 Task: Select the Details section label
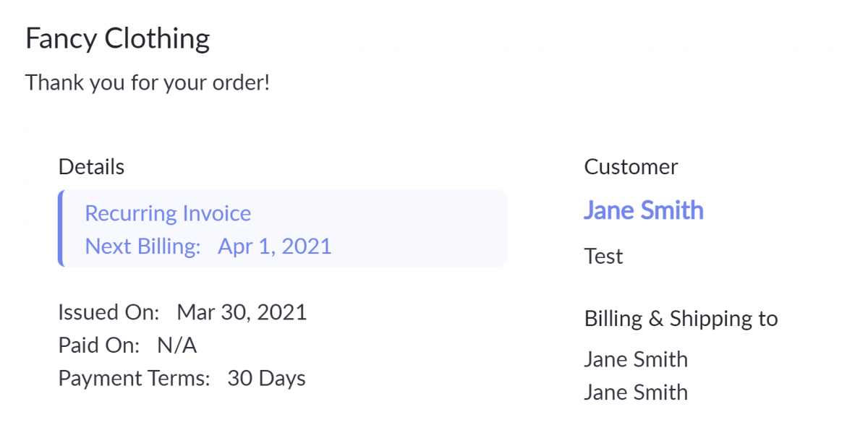(91, 167)
